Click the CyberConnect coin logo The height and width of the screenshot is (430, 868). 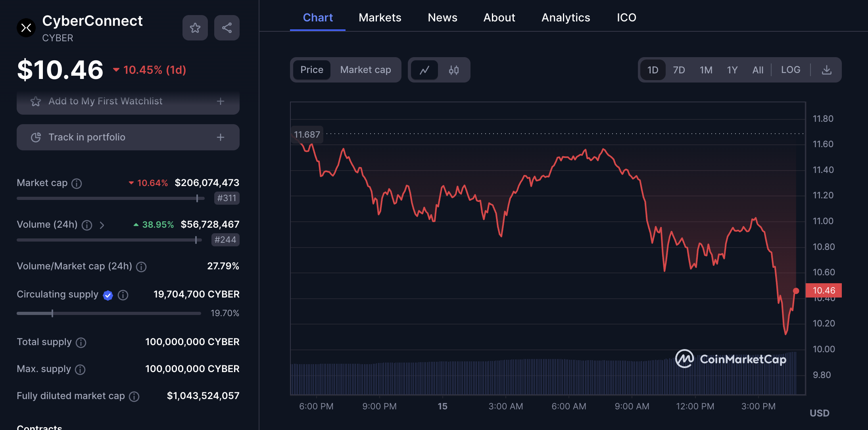26,28
